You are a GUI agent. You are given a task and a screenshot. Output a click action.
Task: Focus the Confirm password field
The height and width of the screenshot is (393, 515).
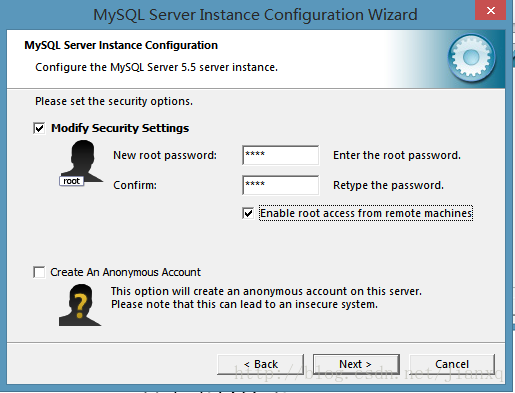pos(280,185)
